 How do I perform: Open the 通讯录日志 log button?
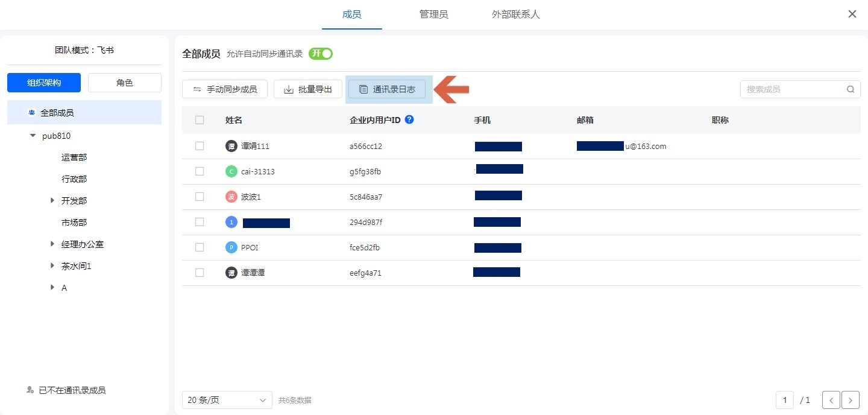coord(387,89)
